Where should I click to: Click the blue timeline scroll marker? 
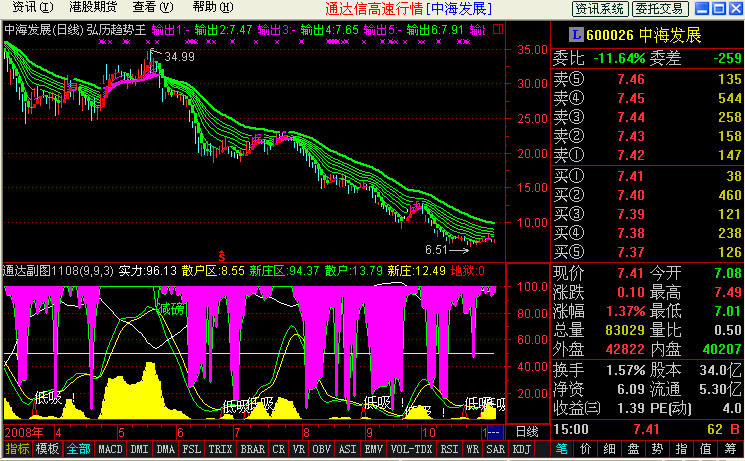pyautogui.click(x=495, y=432)
